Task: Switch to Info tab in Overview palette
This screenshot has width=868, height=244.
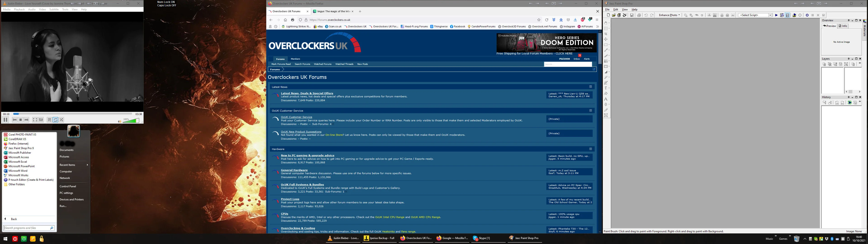Action: [x=843, y=26]
